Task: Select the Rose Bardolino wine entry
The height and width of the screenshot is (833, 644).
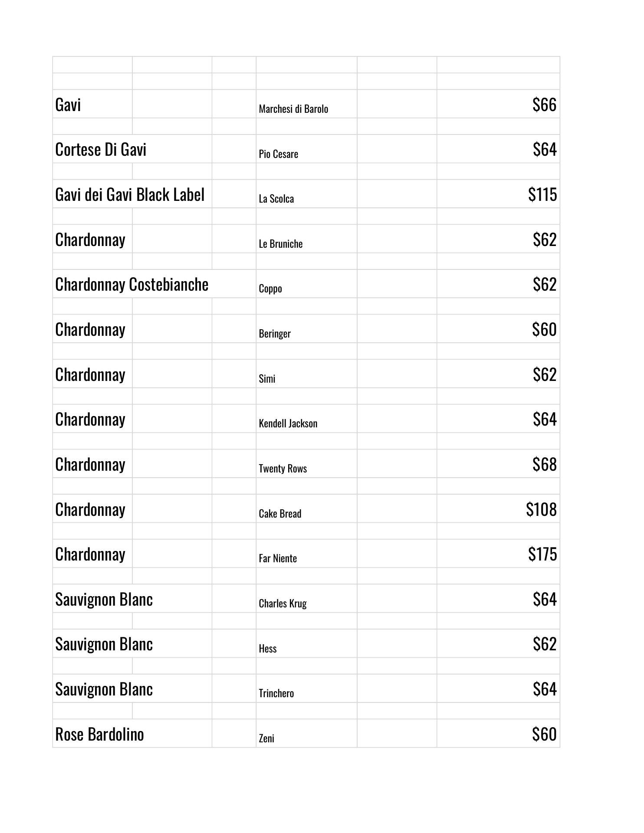Action: coord(99,735)
